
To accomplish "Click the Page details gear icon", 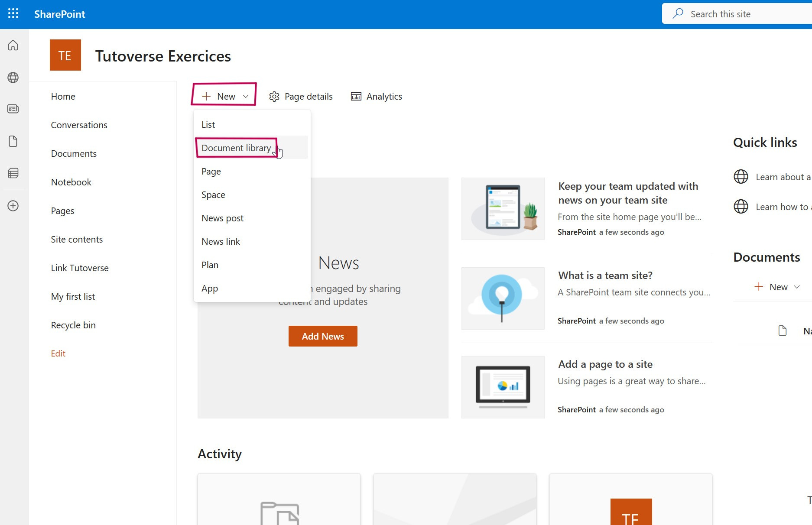I will pyautogui.click(x=274, y=97).
